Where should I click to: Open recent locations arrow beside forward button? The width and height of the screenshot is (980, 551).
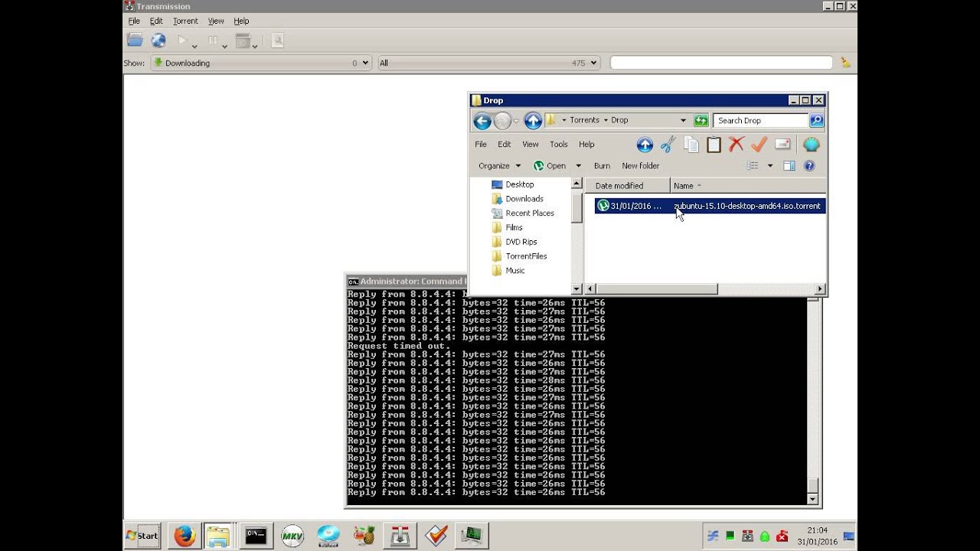[x=516, y=121]
